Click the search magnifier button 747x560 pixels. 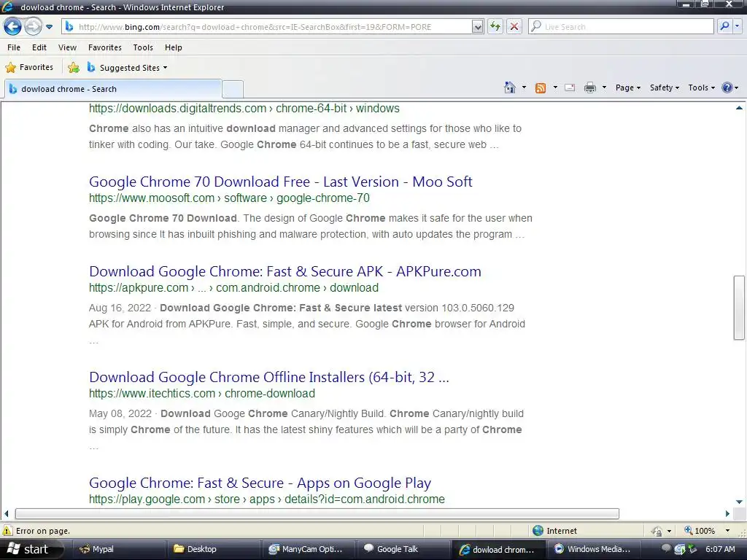click(724, 27)
